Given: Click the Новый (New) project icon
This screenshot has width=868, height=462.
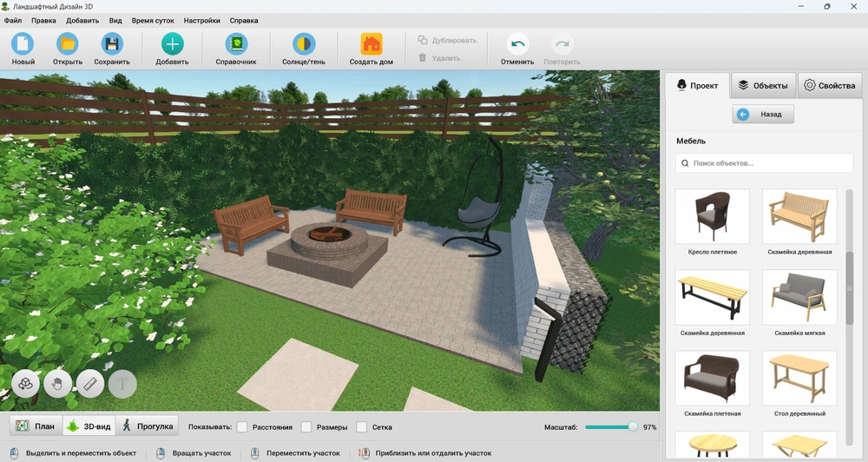Looking at the screenshot, I should coord(23,44).
